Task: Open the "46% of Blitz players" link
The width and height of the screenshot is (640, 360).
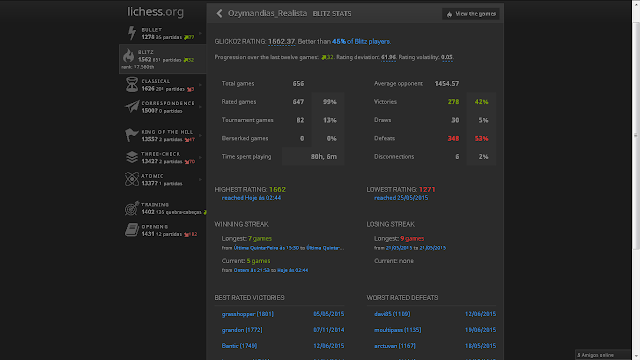Action: click(361, 42)
